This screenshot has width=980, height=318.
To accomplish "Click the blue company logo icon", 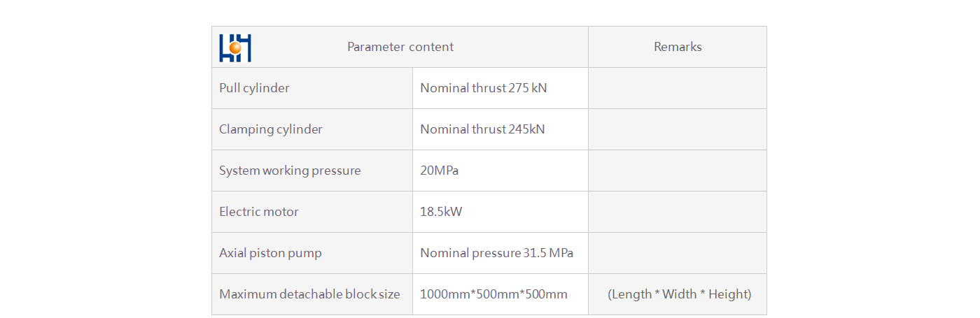I will pos(235,48).
